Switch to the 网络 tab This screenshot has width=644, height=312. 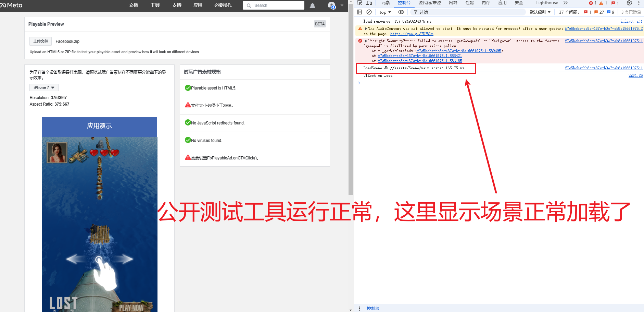coord(453,3)
